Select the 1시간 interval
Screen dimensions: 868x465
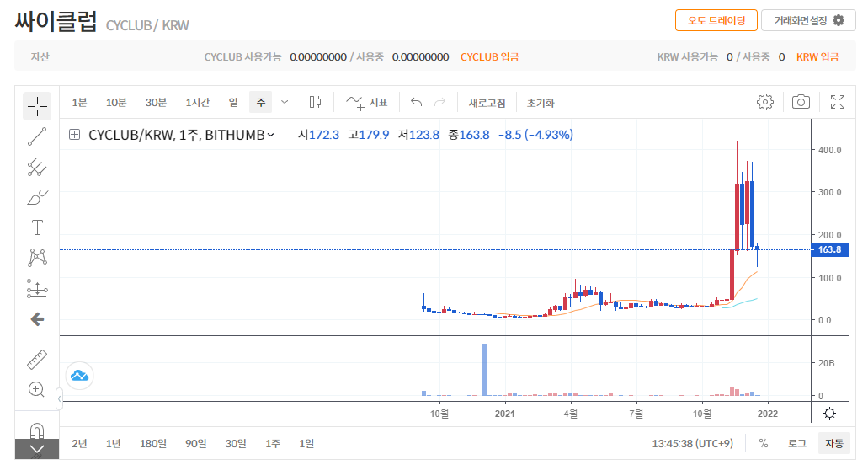point(198,103)
